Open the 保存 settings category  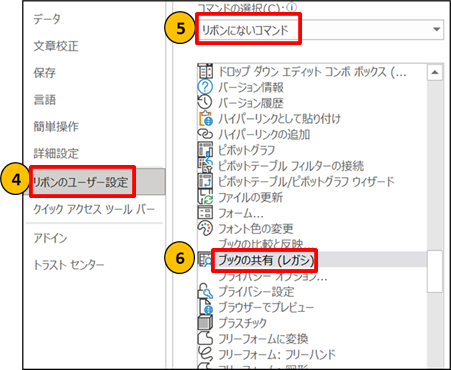click(x=44, y=73)
